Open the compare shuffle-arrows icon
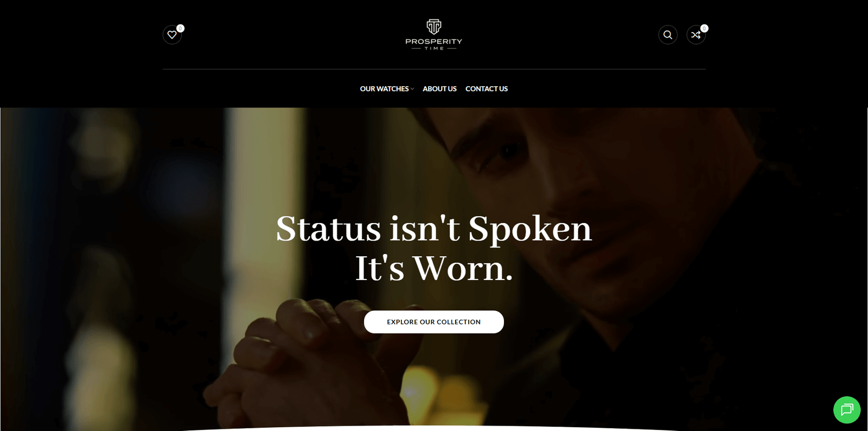Image resolution: width=868 pixels, height=431 pixels. 696,35
